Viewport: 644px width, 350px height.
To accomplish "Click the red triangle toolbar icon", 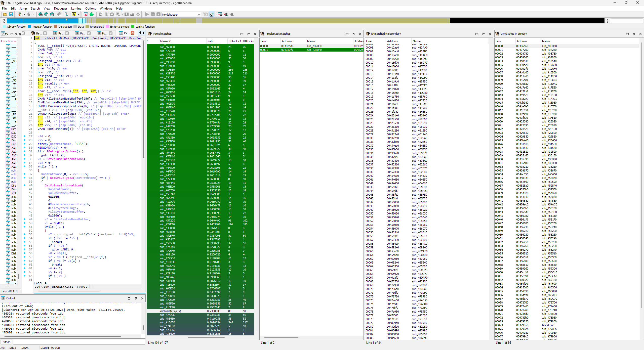I will tap(86, 15).
